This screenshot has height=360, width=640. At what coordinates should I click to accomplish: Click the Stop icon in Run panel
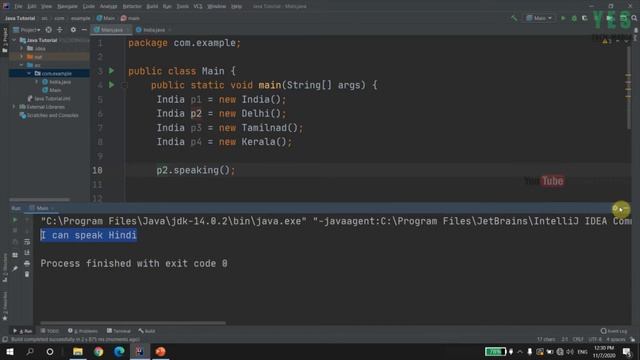click(15, 231)
